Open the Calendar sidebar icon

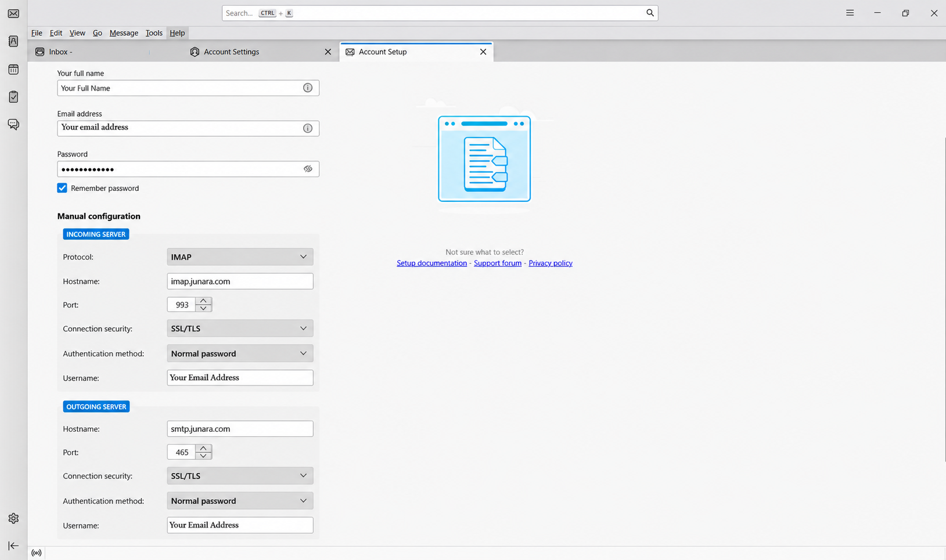click(13, 69)
